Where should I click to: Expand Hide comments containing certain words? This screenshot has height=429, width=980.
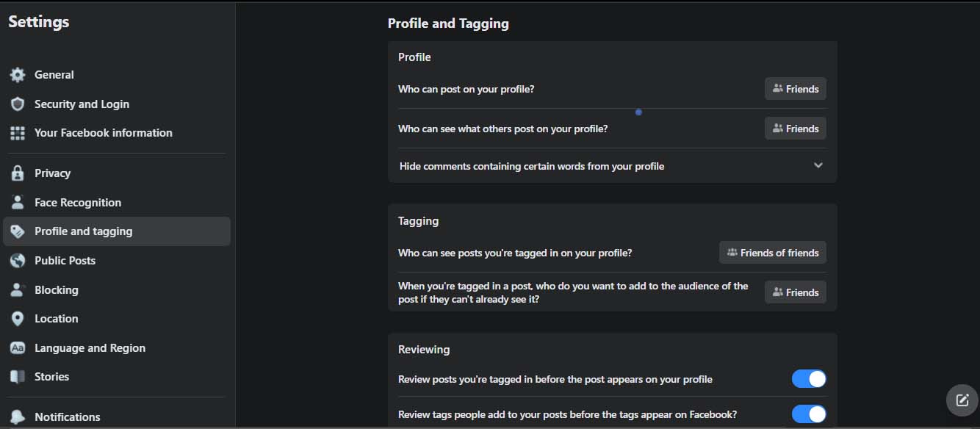(818, 166)
